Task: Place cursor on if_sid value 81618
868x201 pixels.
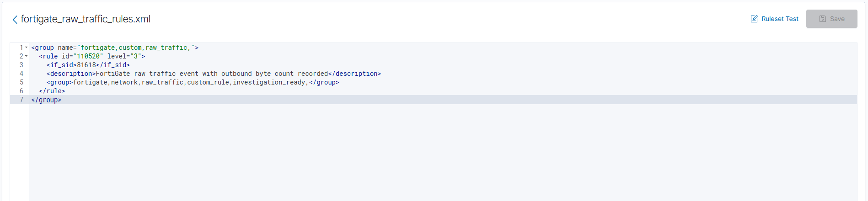Action: pyautogui.click(x=86, y=65)
